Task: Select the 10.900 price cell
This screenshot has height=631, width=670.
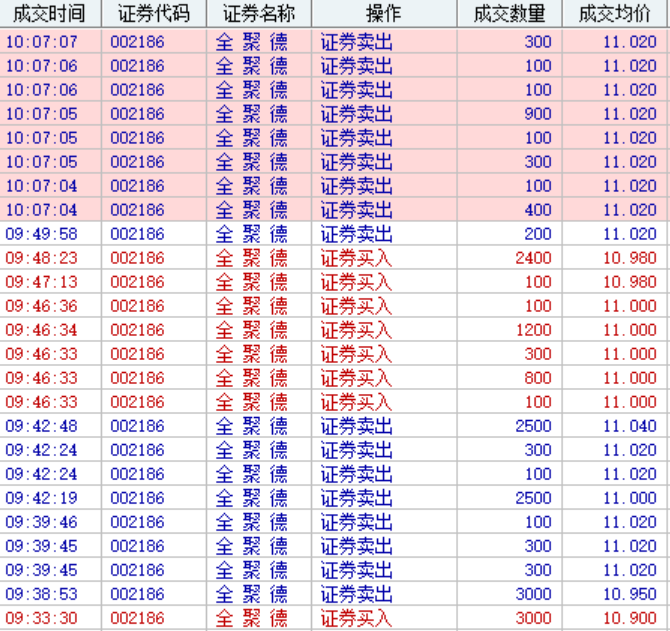Action: [x=630, y=618]
